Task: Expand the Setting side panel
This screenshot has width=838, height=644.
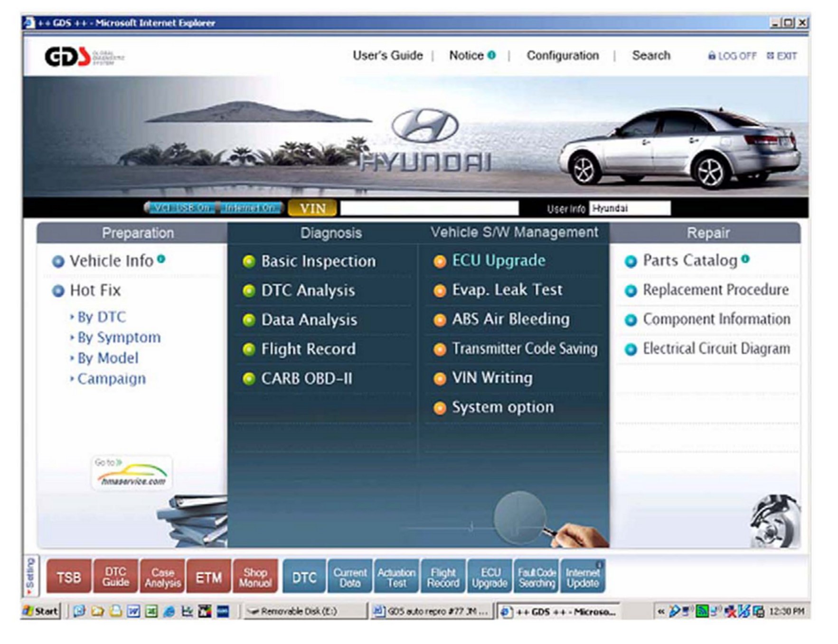Action: click(x=30, y=576)
